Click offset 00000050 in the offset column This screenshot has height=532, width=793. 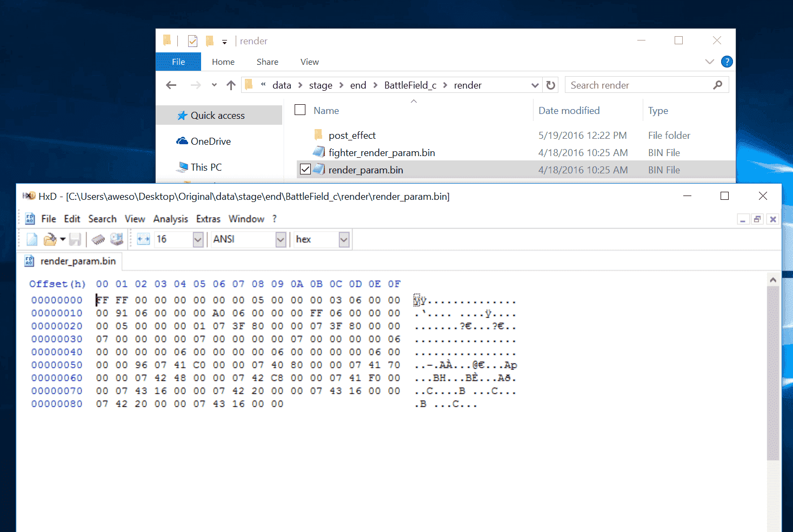point(57,365)
